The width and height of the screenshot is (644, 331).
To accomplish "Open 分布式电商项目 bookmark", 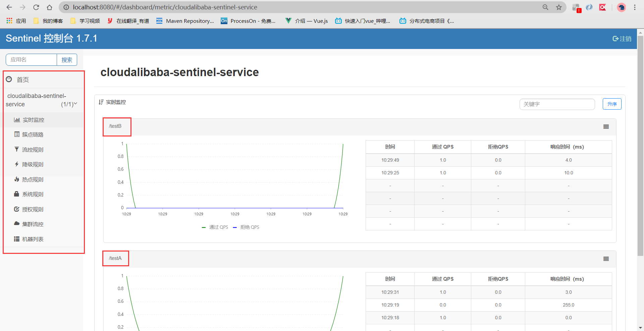I will [x=427, y=21].
